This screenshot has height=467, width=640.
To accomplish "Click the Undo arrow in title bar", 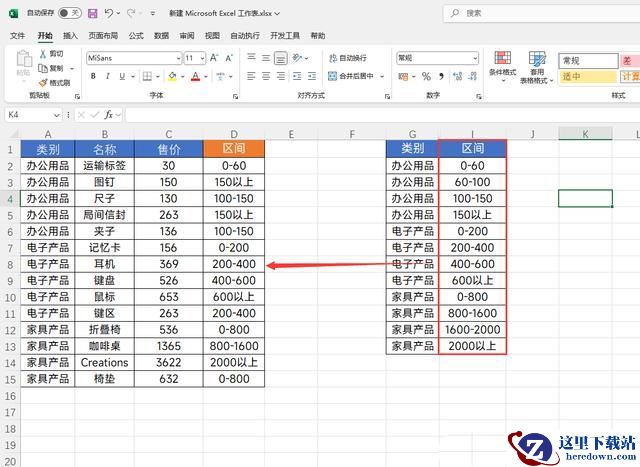I will 109,13.
